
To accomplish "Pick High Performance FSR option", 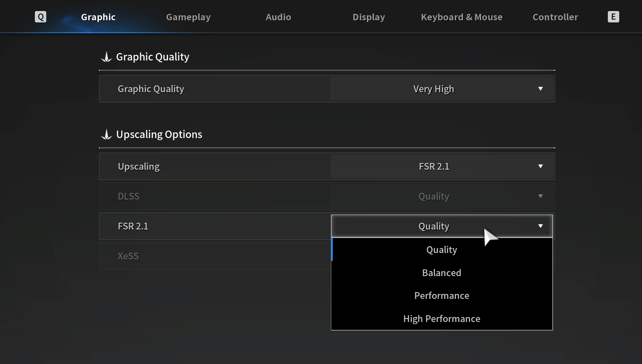I will [x=442, y=319].
